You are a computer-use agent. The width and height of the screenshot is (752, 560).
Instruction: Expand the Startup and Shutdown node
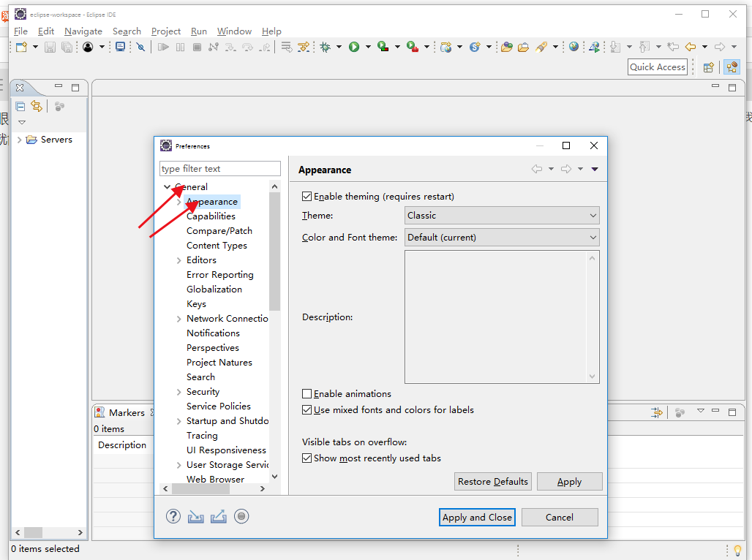pyautogui.click(x=179, y=421)
